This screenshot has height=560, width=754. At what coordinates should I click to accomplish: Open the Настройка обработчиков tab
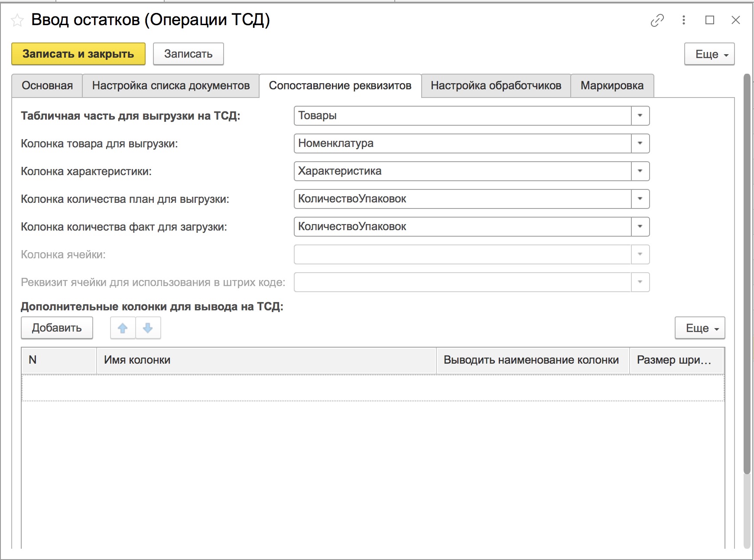496,86
